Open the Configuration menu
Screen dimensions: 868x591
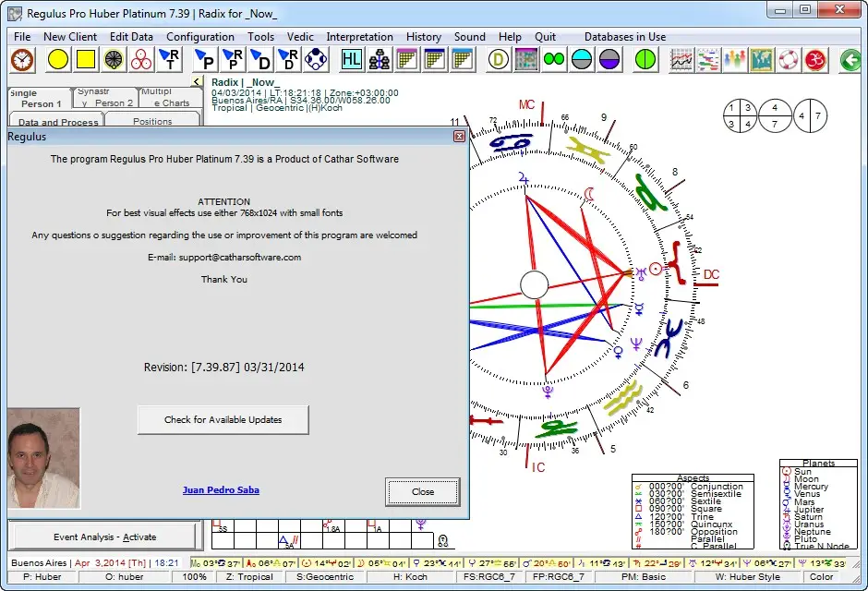click(x=200, y=37)
